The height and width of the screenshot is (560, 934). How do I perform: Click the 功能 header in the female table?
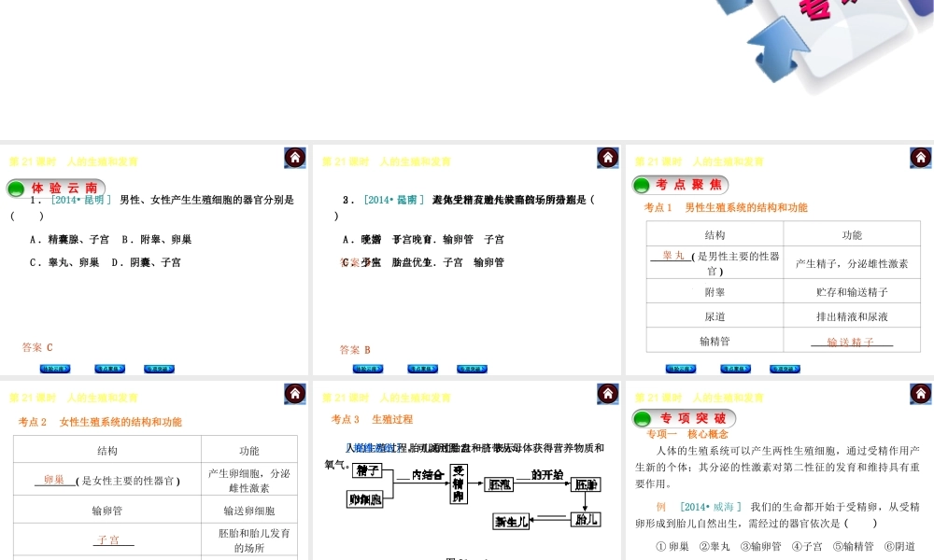[x=249, y=451]
